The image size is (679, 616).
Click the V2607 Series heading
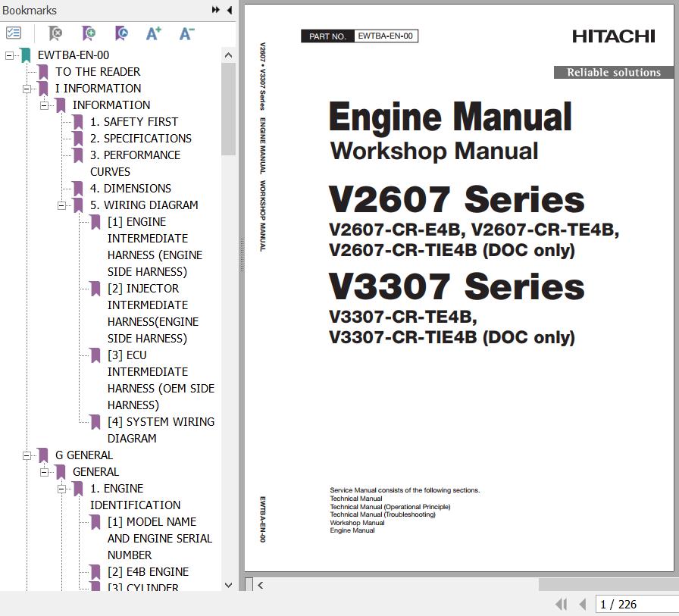[456, 199]
